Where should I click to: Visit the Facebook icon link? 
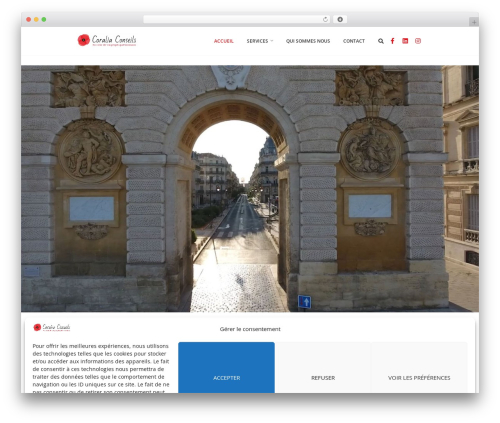tap(393, 41)
